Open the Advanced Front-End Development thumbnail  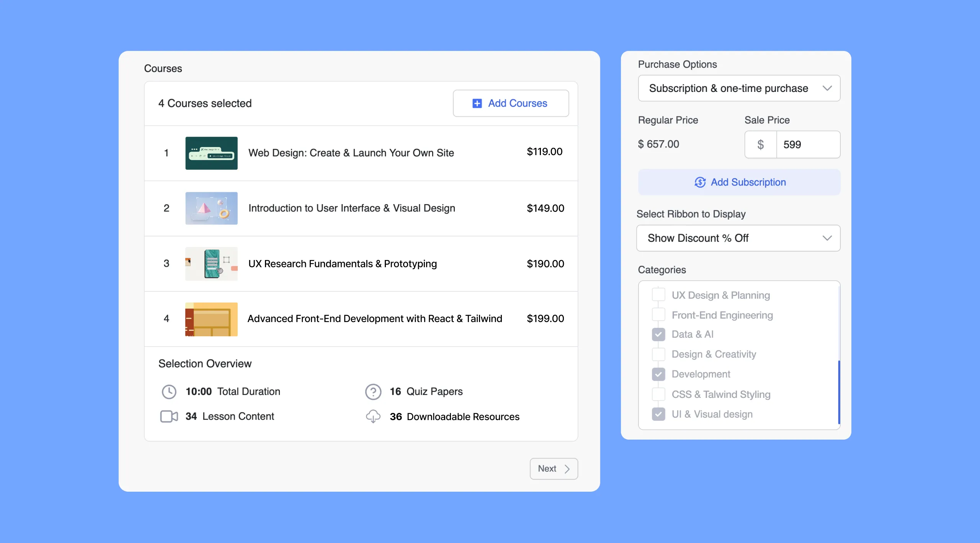211,319
